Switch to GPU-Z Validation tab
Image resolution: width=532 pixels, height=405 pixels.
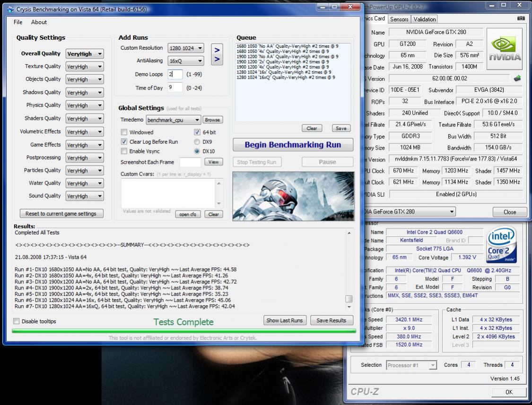coord(425,19)
